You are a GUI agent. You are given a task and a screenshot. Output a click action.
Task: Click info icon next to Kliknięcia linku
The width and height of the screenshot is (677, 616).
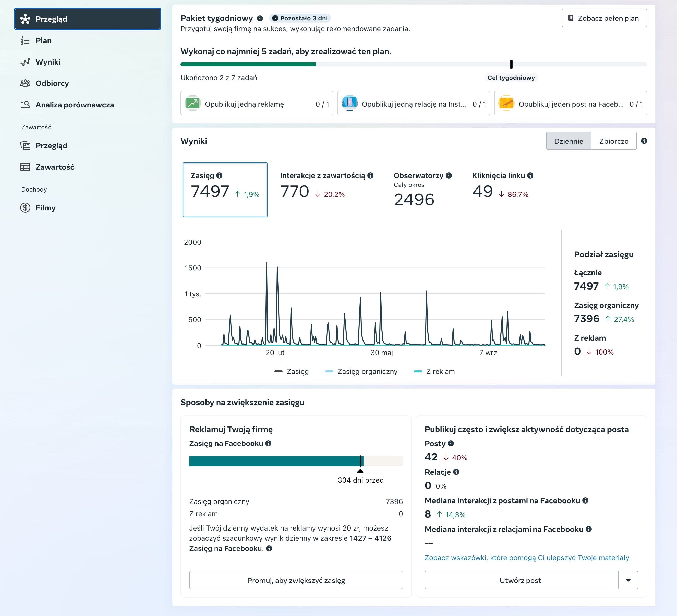coord(530,175)
